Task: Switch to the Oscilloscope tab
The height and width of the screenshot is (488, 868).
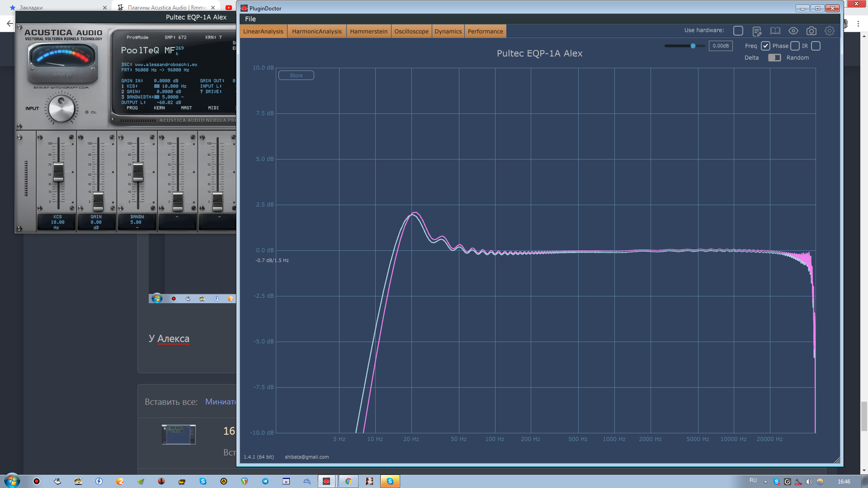Action: [411, 32]
